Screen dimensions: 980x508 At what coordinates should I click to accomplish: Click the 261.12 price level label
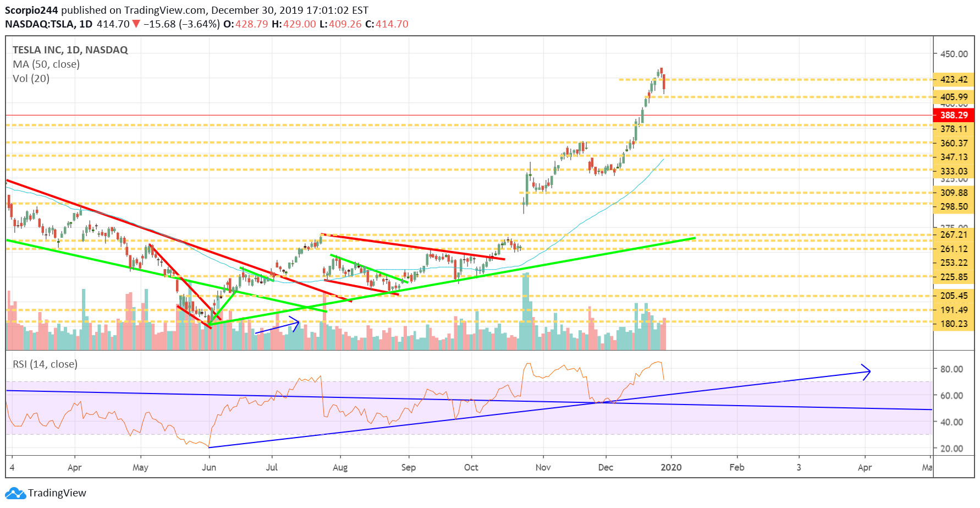coord(954,249)
